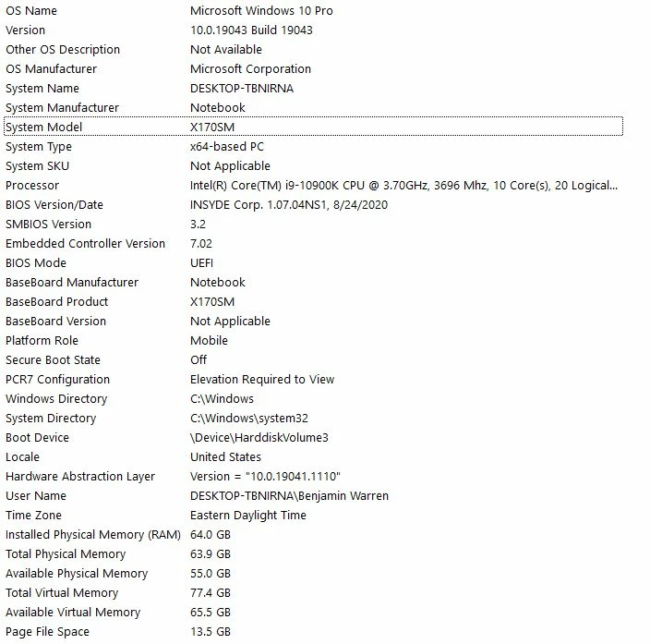Click the System Type label
Viewport: 650px width, 644px height.
coord(39,147)
